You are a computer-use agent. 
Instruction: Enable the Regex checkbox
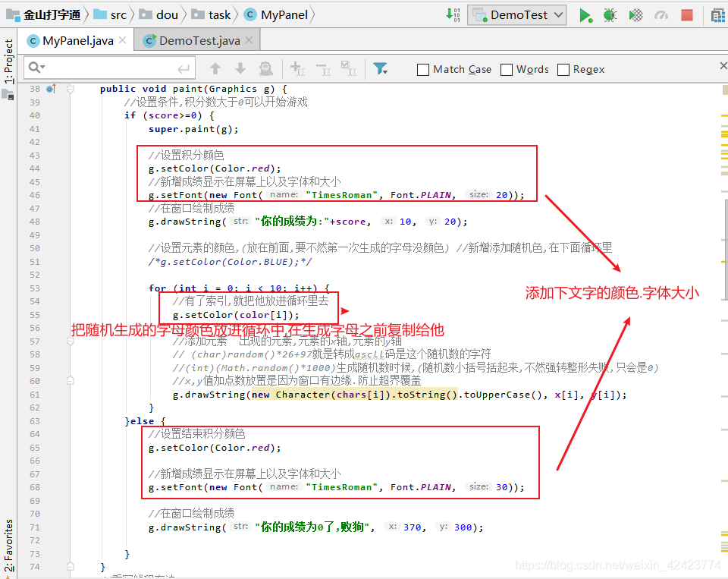[x=563, y=70]
